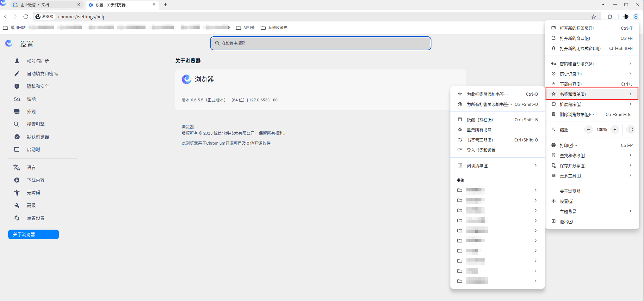644x301 pixels.
Task: Open 设置 from the main menu
Action: coord(592,201)
